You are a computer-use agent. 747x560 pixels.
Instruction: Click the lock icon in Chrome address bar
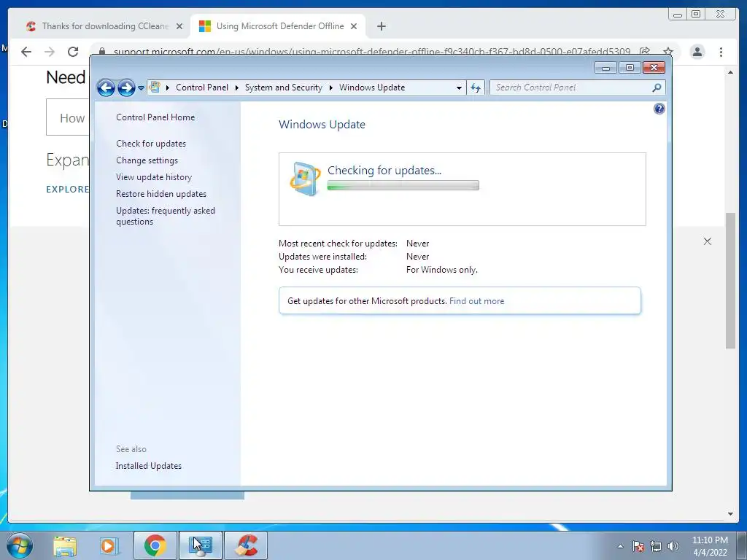(101, 52)
